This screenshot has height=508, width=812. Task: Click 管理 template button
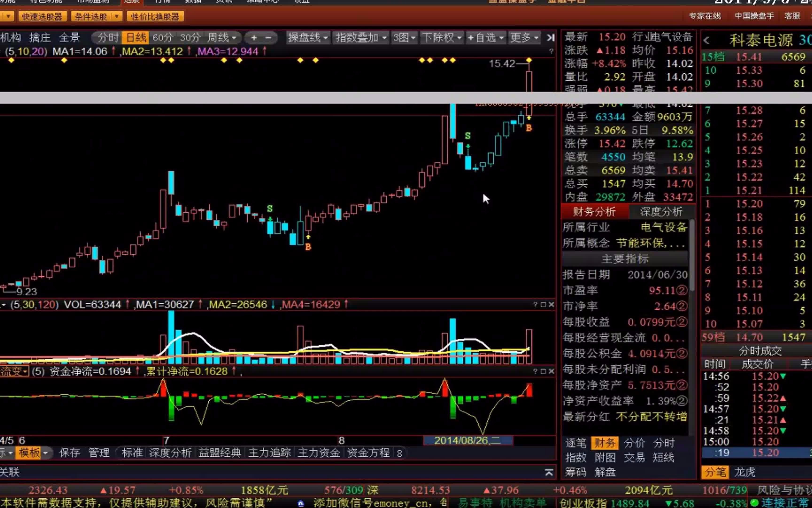tap(99, 453)
